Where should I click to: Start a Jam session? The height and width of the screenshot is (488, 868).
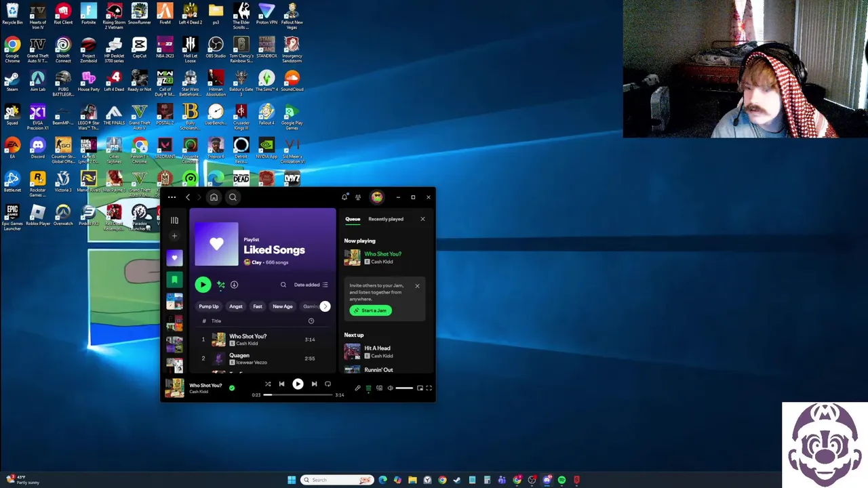(371, 310)
